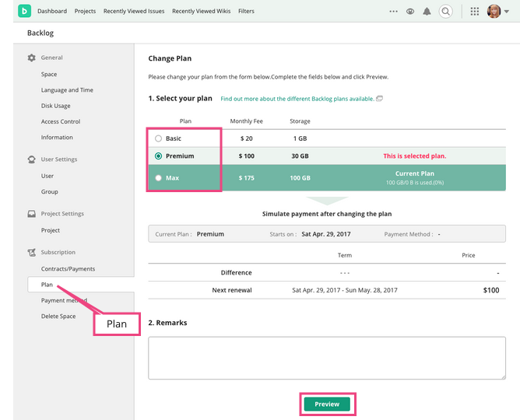Screen dimensions: 520x420
Task: Open Contracts/Payments page
Action: click(68, 269)
